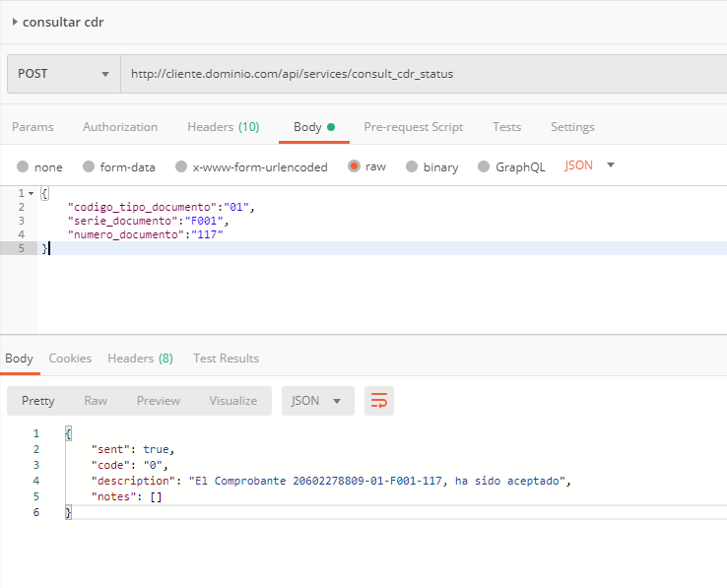
Task: Choose x-www-form-urlencoded body type
Action: (x=180, y=166)
